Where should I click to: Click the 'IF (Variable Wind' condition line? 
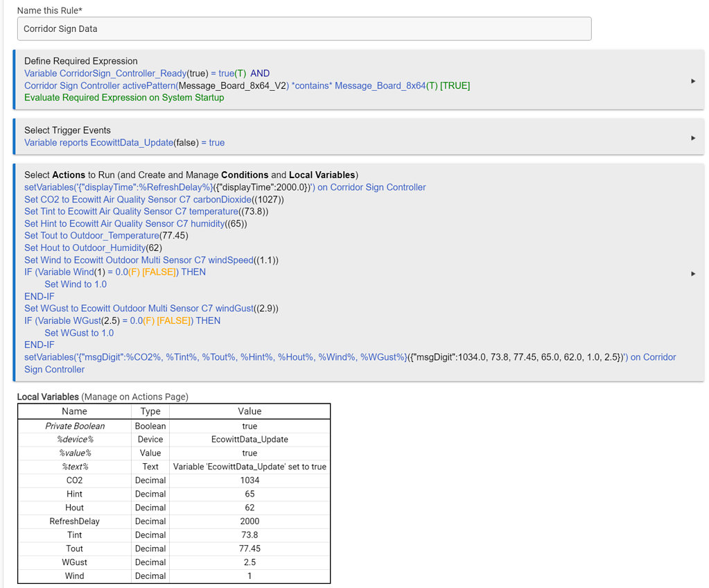coord(114,273)
